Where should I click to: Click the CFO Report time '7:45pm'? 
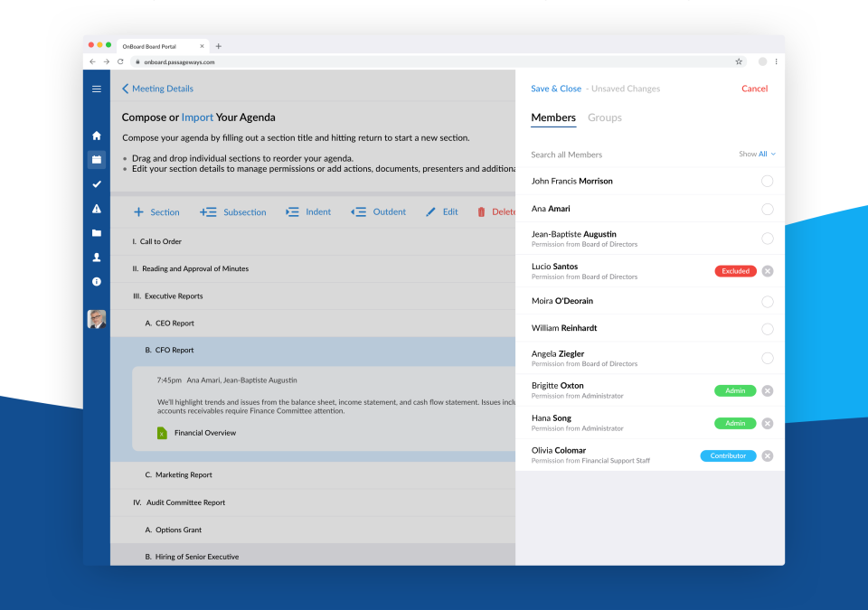click(169, 380)
